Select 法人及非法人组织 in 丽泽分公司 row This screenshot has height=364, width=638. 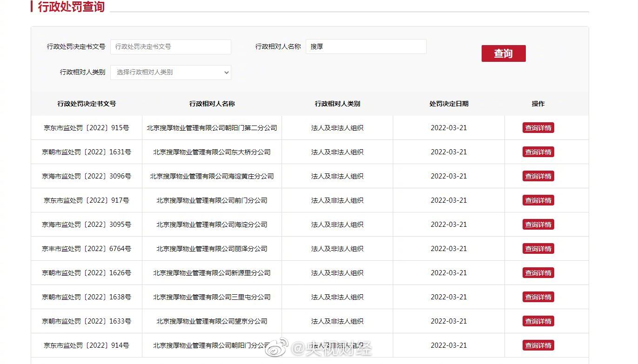point(337,249)
